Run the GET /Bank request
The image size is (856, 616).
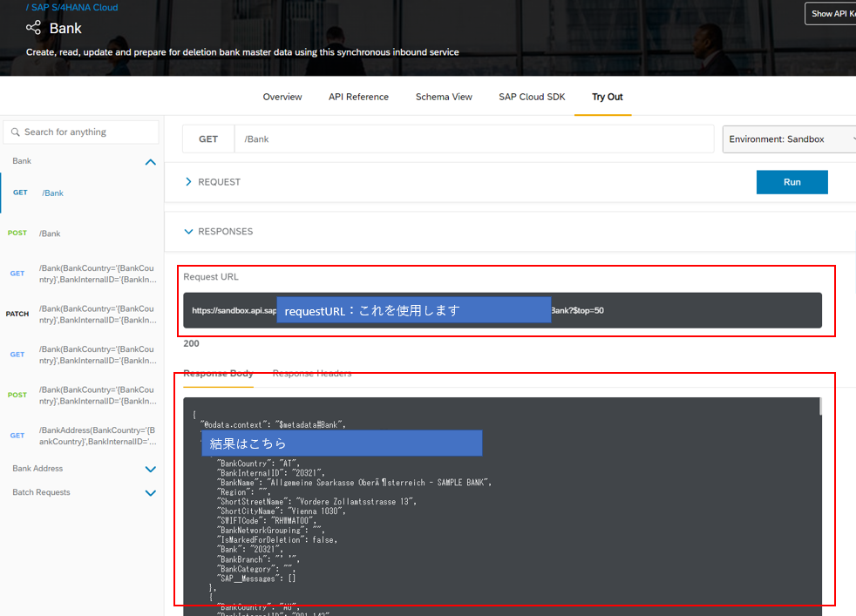tap(792, 182)
